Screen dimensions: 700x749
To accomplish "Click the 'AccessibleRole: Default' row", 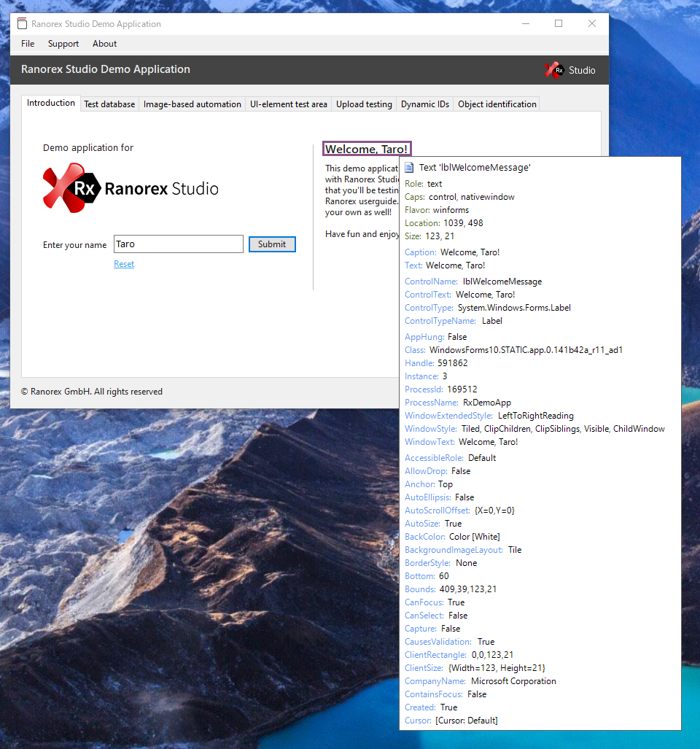I will tap(451, 458).
